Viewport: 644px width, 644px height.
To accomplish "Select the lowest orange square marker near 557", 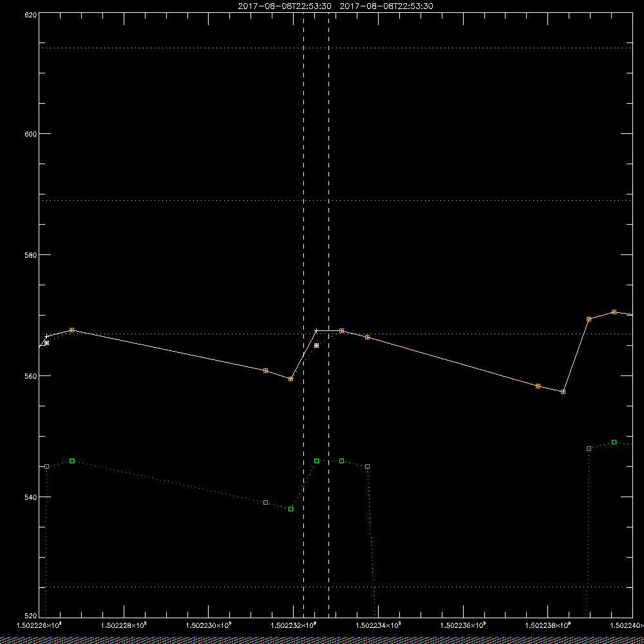I will click(x=563, y=392).
